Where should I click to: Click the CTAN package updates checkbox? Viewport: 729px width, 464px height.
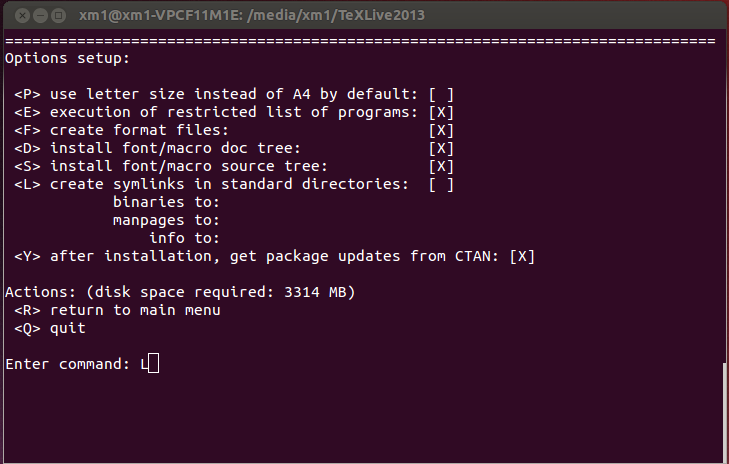pos(522,257)
